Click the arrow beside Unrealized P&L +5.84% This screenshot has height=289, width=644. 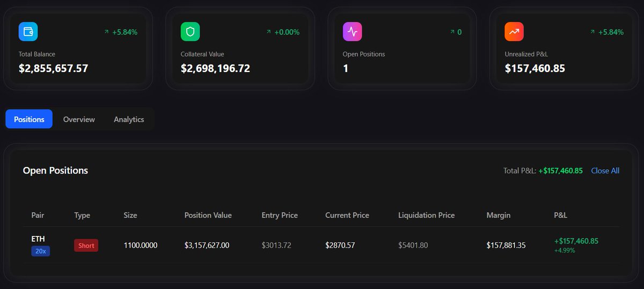point(593,32)
